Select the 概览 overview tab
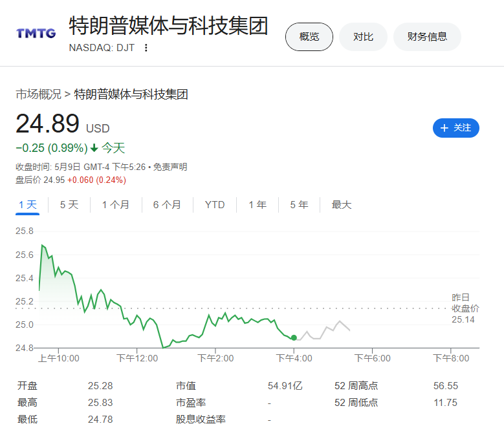The height and width of the screenshot is (437, 504). pyautogui.click(x=309, y=37)
